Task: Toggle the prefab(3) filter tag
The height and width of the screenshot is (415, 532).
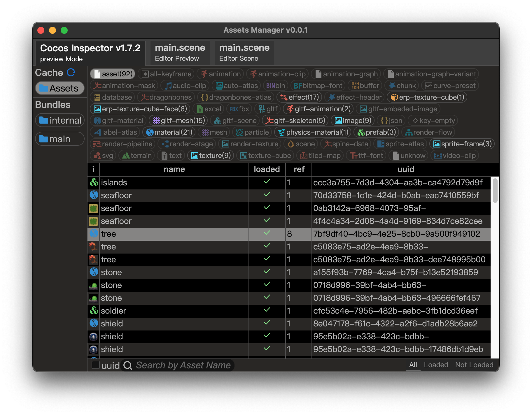Action: click(x=377, y=132)
